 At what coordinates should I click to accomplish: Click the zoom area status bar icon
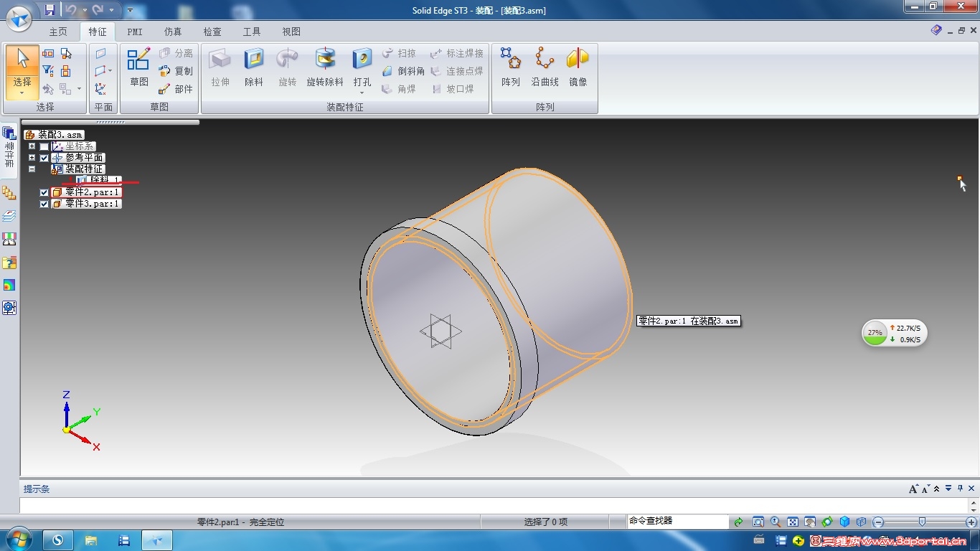click(x=758, y=522)
